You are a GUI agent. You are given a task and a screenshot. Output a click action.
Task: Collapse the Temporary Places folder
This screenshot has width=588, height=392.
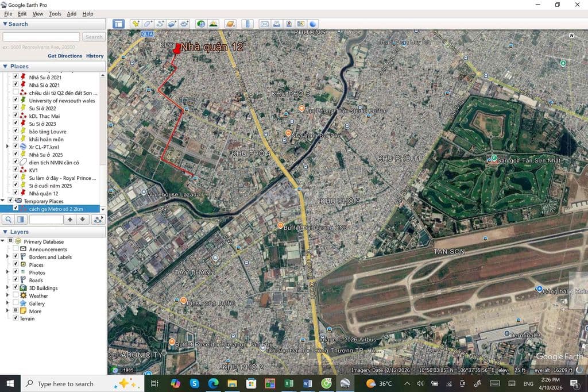pos(3,201)
